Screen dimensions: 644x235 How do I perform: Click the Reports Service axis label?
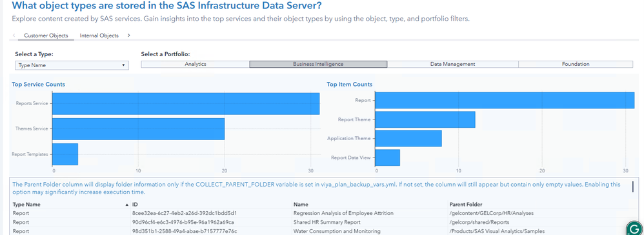point(32,103)
